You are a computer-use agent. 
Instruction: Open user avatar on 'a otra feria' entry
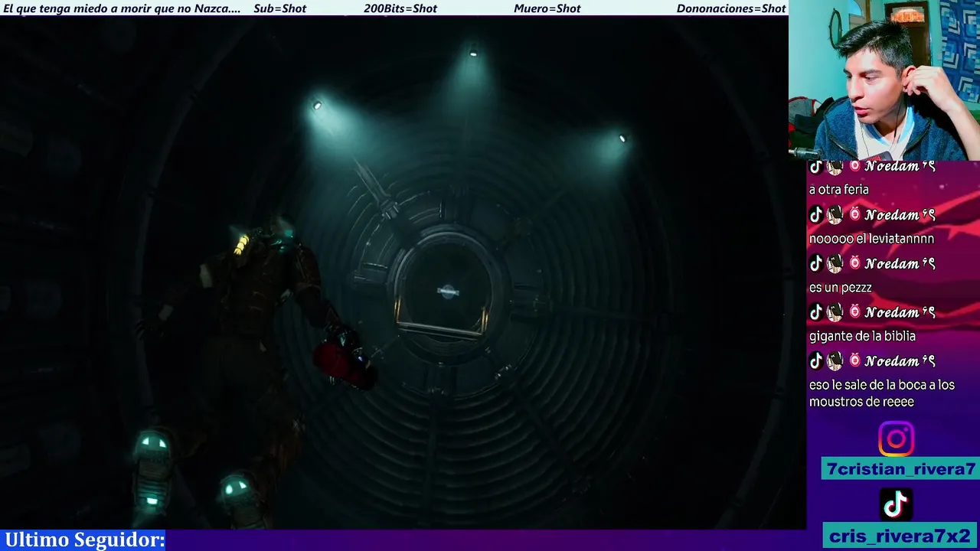835,167
